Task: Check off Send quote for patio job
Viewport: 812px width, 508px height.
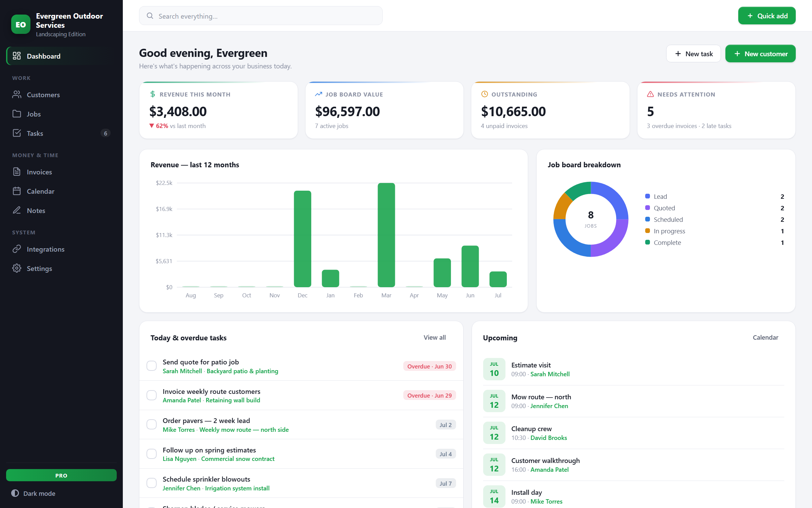Action: click(x=152, y=366)
